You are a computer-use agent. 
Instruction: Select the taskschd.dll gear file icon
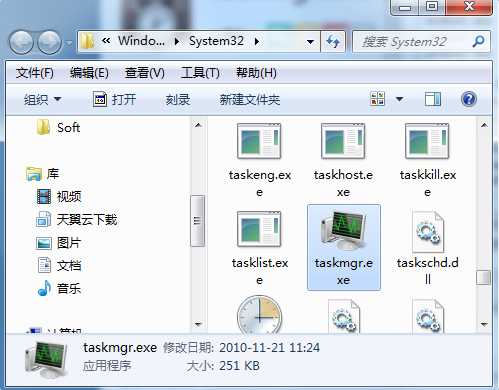pos(428,231)
